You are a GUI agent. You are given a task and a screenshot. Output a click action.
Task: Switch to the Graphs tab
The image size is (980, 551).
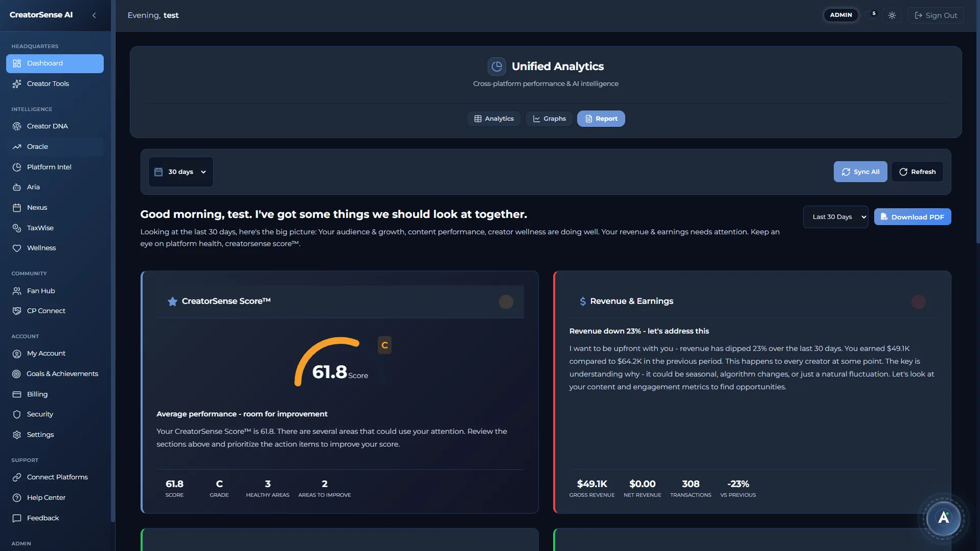pos(549,118)
